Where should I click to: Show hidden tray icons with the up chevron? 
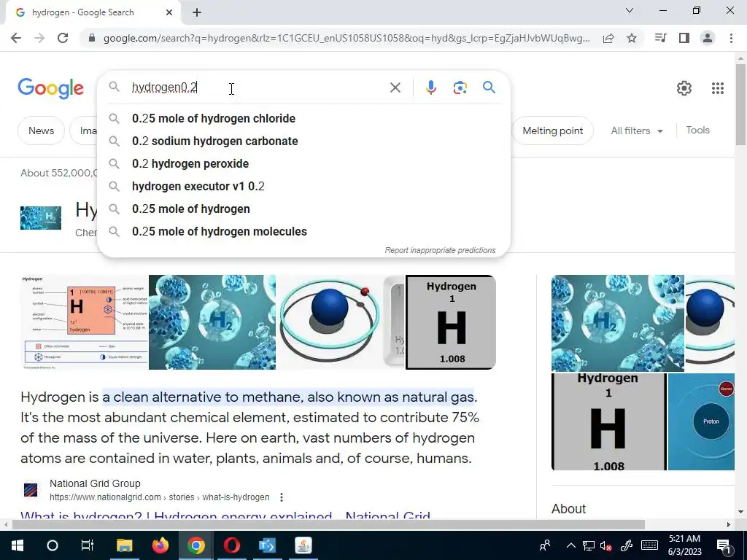(x=571, y=545)
